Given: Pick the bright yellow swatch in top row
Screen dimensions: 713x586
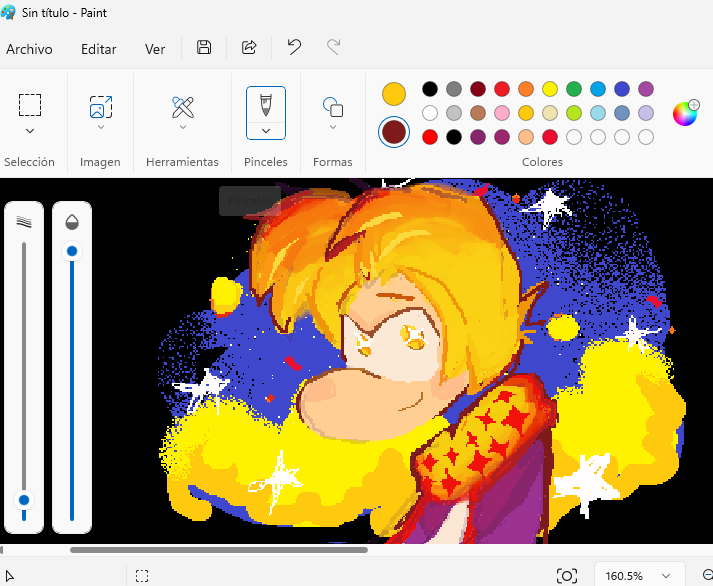Looking at the screenshot, I should coord(550,89).
